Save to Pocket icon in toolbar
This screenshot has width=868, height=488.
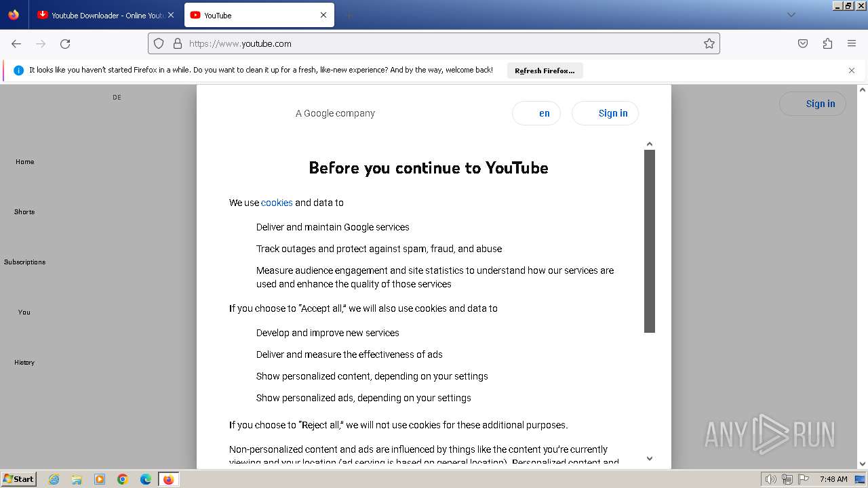(x=803, y=43)
